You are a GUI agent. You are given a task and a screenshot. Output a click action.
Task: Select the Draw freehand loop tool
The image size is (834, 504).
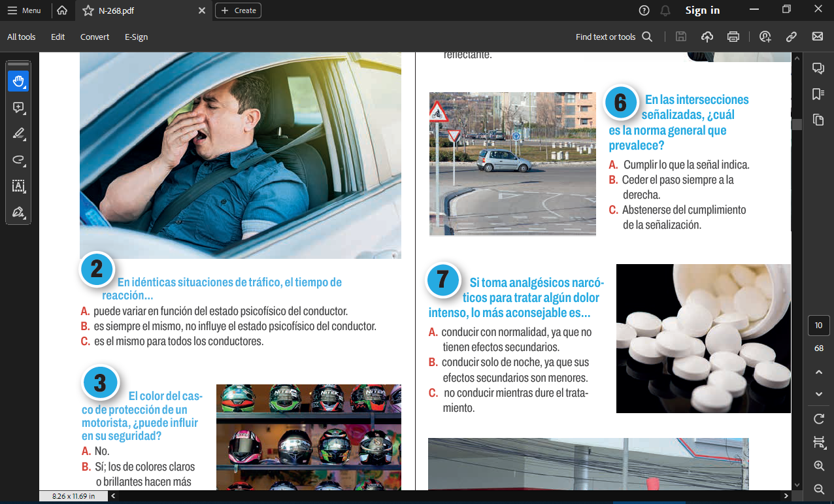tap(18, 160)
